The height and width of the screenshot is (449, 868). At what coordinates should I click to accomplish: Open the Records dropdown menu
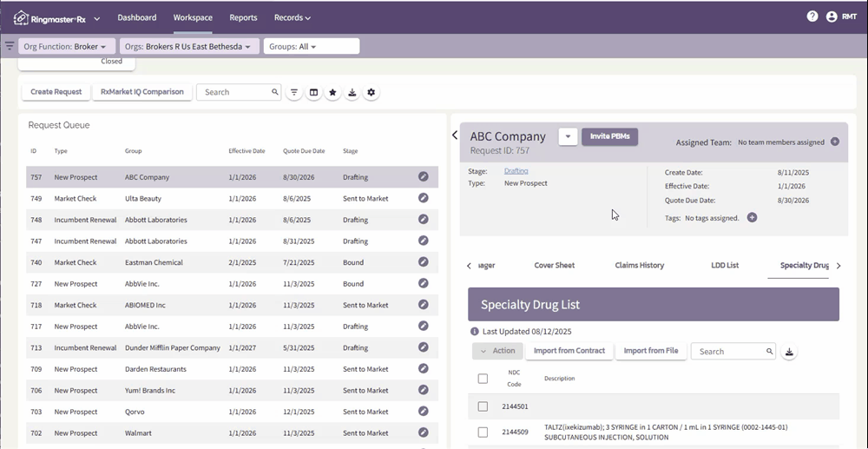(x=293, y=17)
